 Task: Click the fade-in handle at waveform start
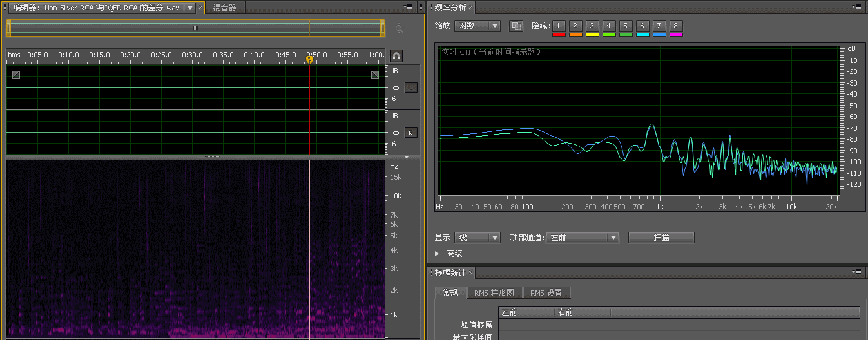coord(16,75)
